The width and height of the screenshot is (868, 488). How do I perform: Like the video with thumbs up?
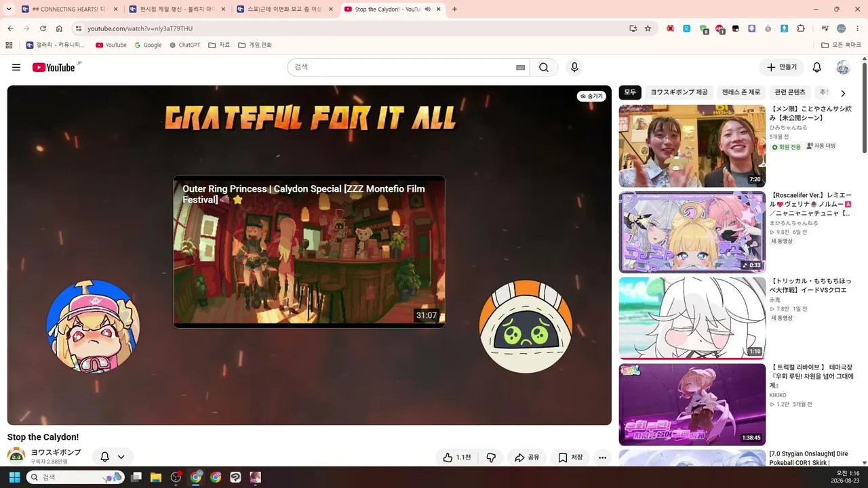[457, 457]
